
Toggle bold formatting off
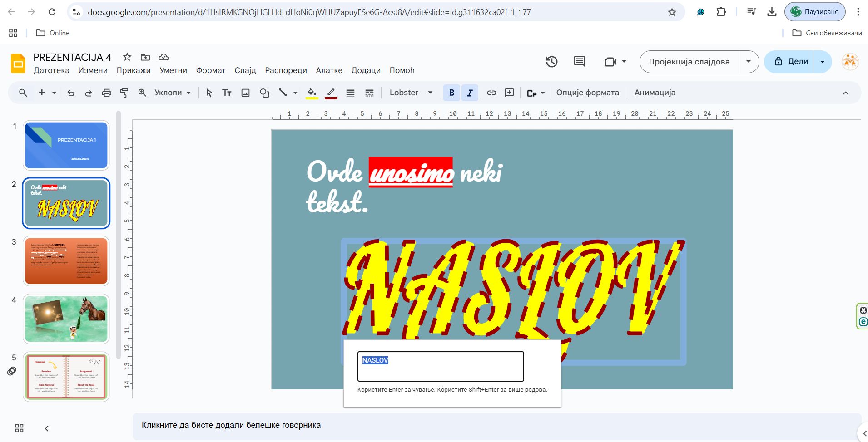pyautogui.click(x=451, y=93)
